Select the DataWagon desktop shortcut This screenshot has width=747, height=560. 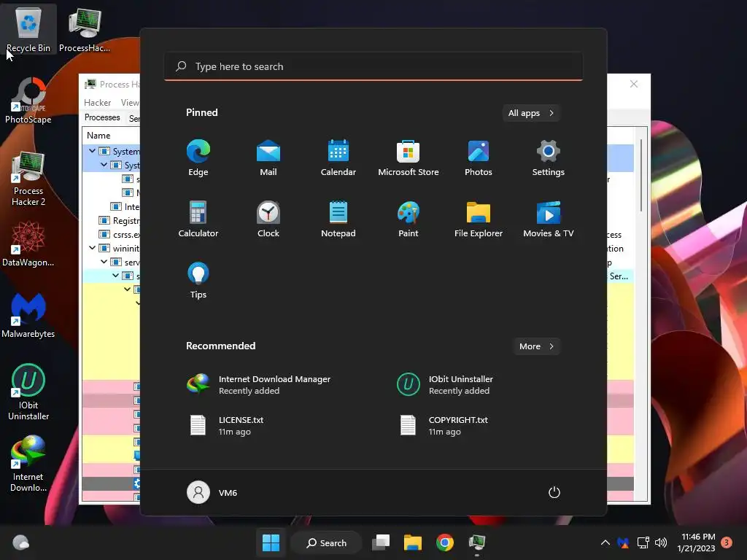(x=28, y=244)
